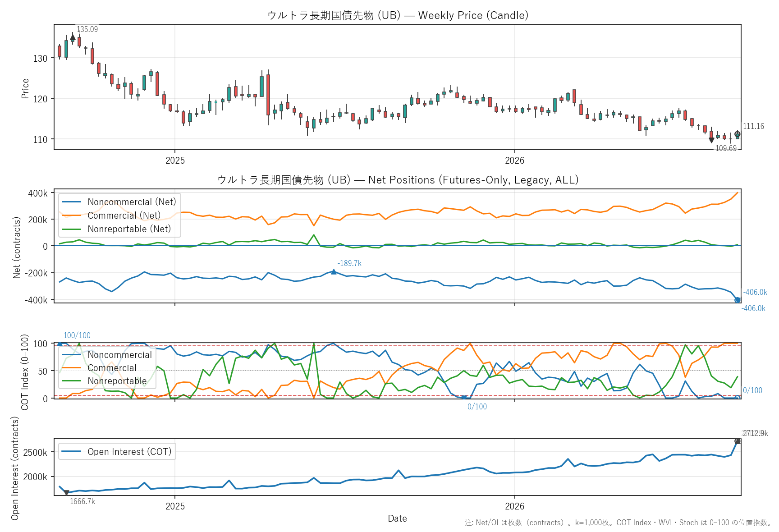Click the 2712.9k open interest annotation
The width and height of the screenshot is (779, 532).
(x=756, y=433)
